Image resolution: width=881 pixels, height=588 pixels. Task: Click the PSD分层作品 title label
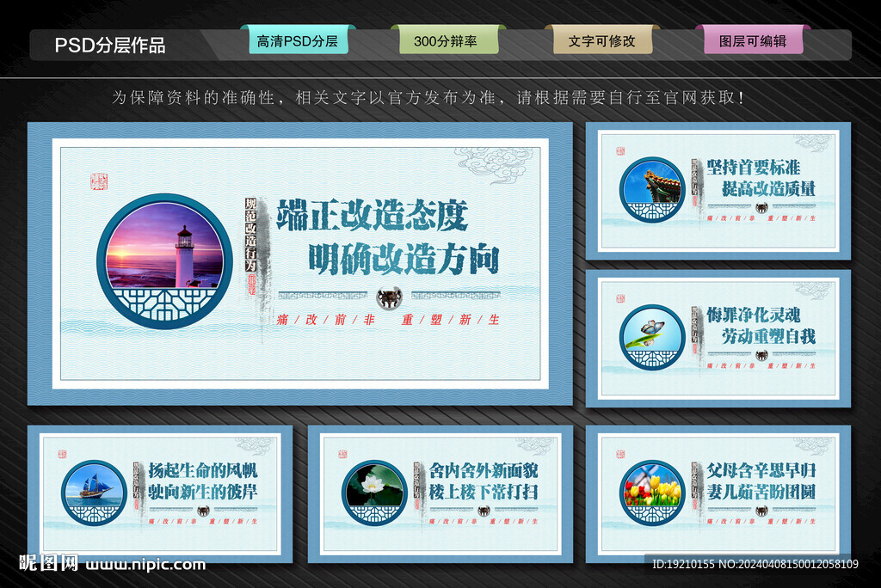tap(110, 45)
